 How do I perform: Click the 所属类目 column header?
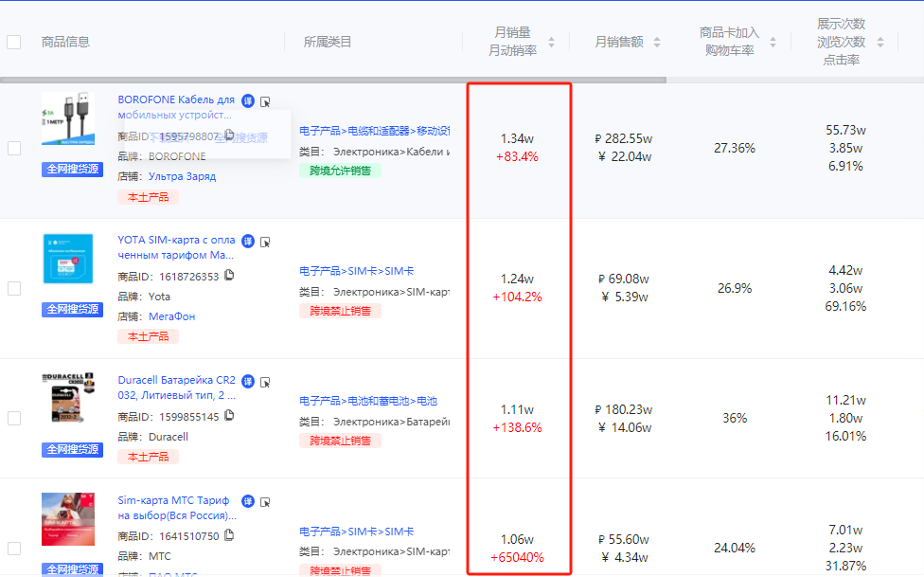tap(328, 42)
